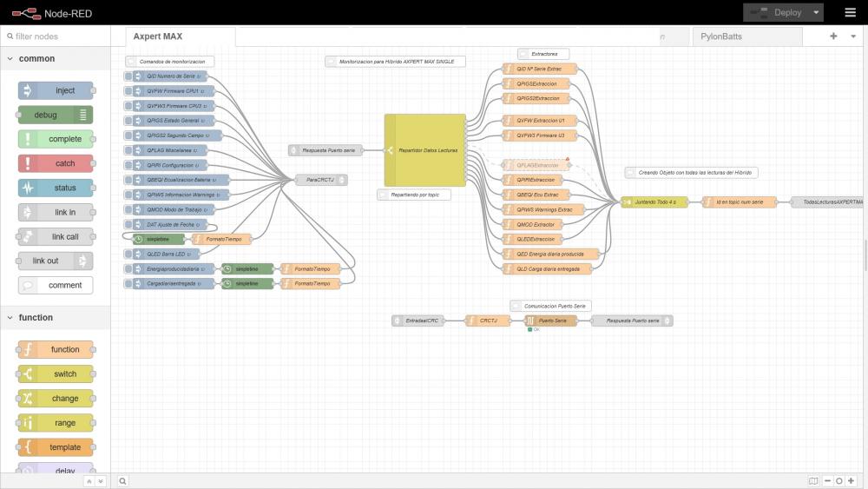Trigger the QID Numero de Serie inject button
This screenshot has width=868, height=489.
coord(128,76)
